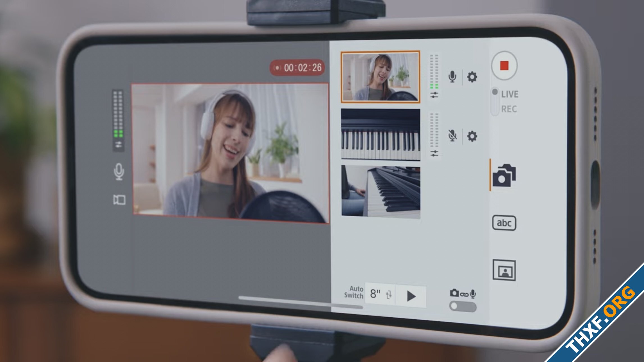Screen dimensions: 644x362
Task: Open secondary audio source settings gear
Action: [472, 135]
